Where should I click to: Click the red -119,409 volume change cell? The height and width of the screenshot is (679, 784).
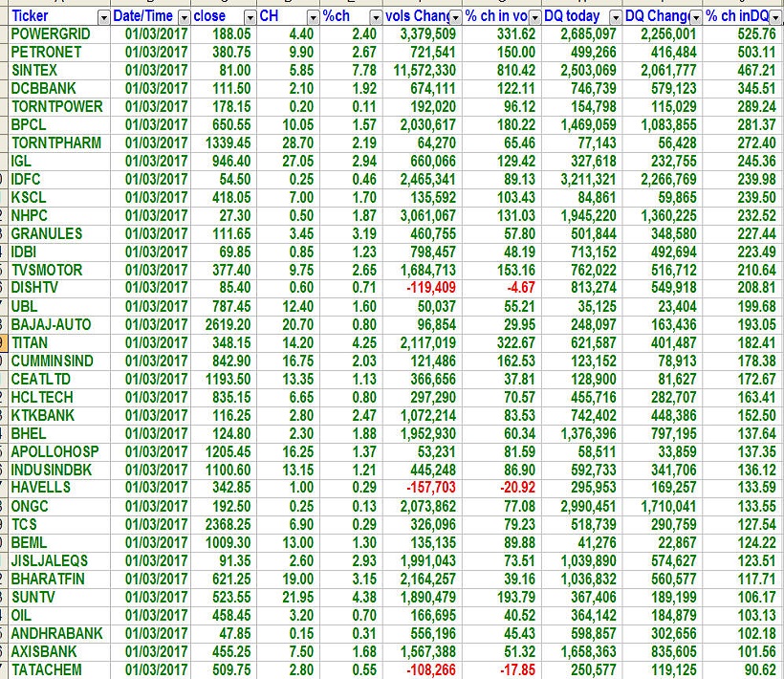coord(423,288)
